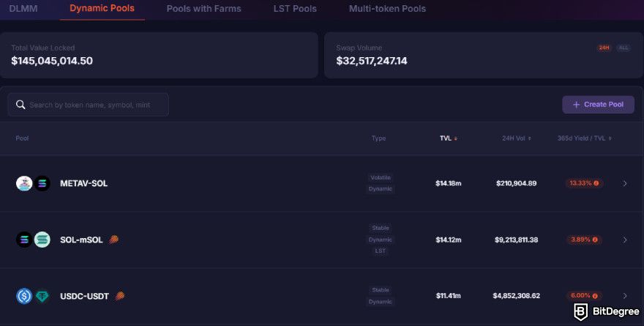Click the USDC coin icon

pyautogui.click(x=24, y=296)
